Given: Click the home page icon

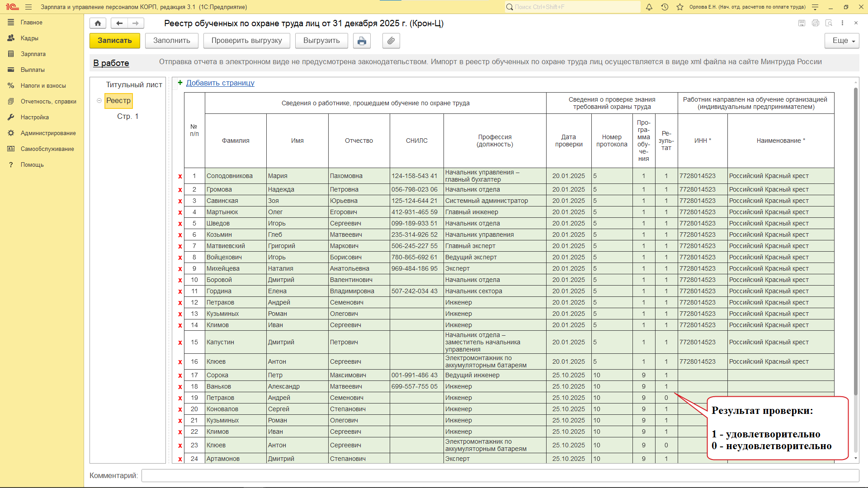Looking at the screenshot, I should pos(98,23).
